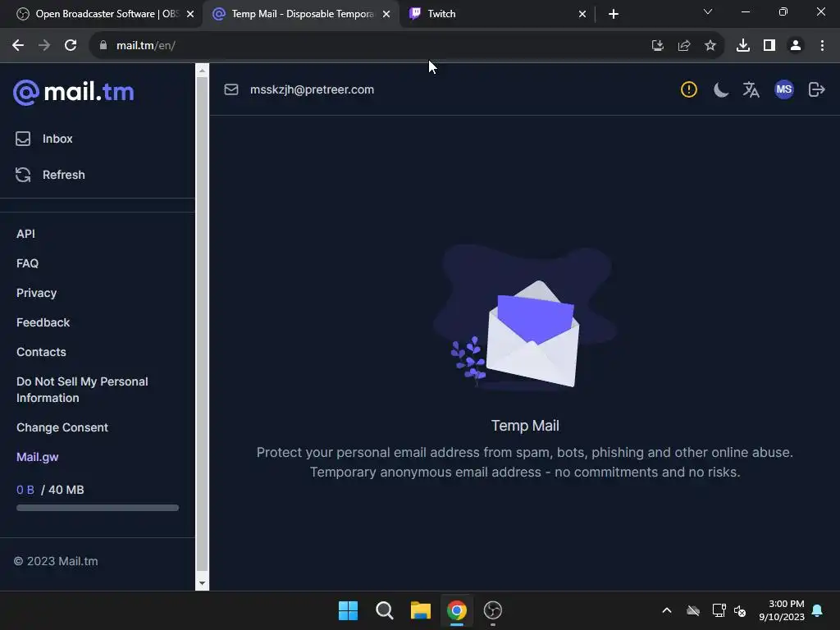Toggle dark mode with the moon icon
Viewport: 840px width, 630px height.
pos(720,89)
